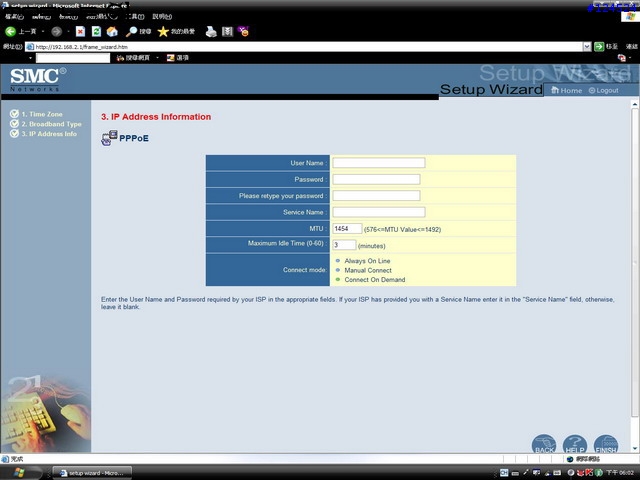Viewport: 640px width, 480px height.
Task: Click the toolbar icon at right of search bar row
Action: (622, 58)
